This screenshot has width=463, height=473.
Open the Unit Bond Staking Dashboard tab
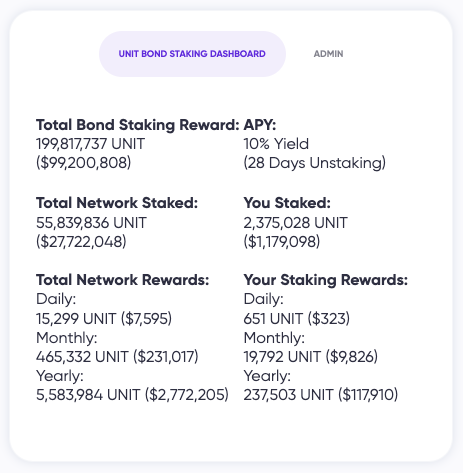tap(192, 54)
